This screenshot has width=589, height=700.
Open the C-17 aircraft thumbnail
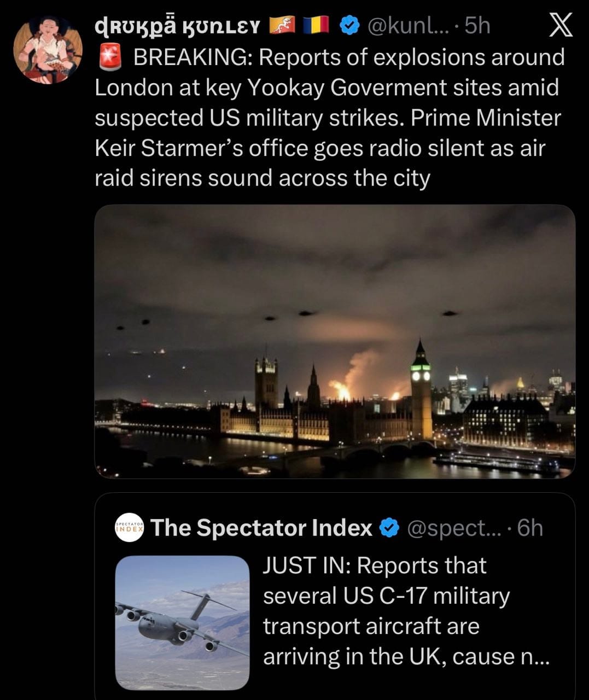click(x=182, y=622)
